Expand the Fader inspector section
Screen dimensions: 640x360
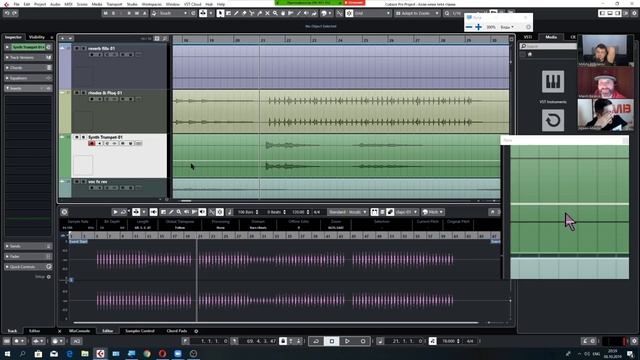click(x=28, y=256)
